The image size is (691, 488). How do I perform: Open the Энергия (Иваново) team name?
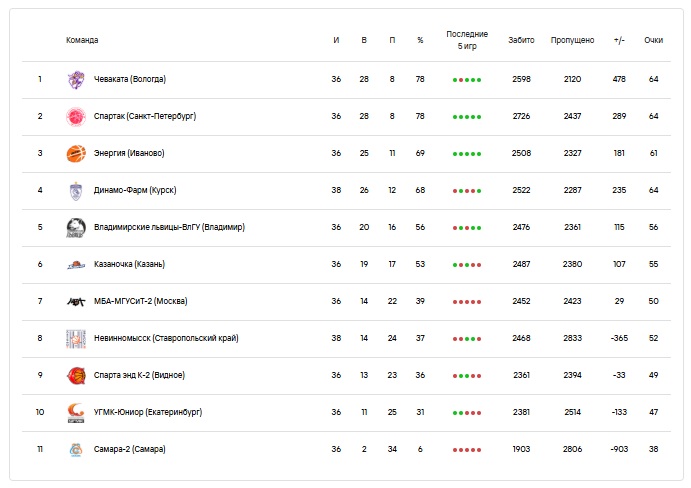tap(129, 153)
